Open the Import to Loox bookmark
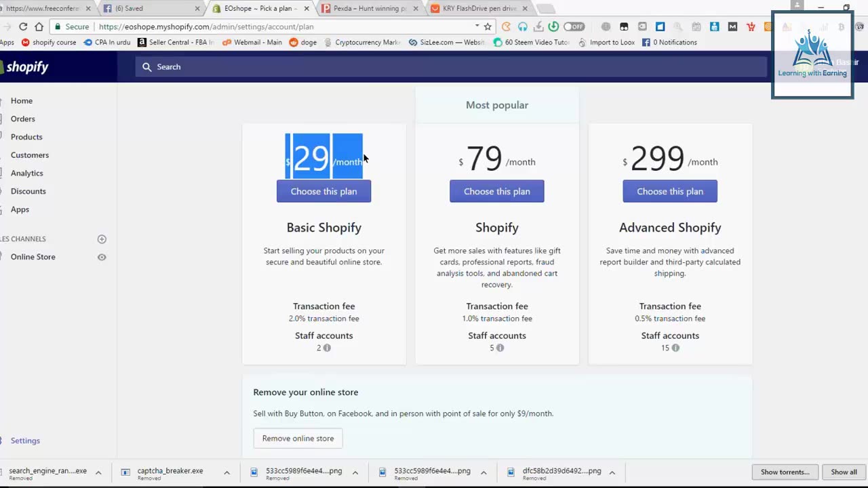The image size is (868, 488). (x=606, y=42)
